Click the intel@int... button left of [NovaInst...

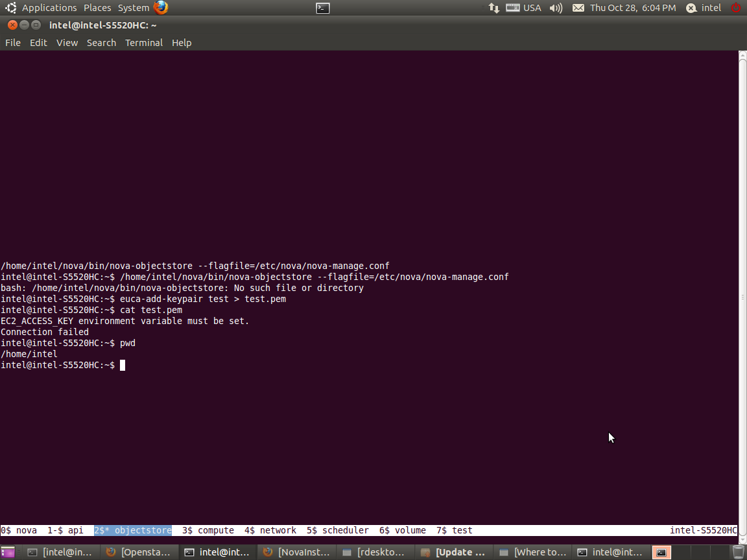[218, 552]
